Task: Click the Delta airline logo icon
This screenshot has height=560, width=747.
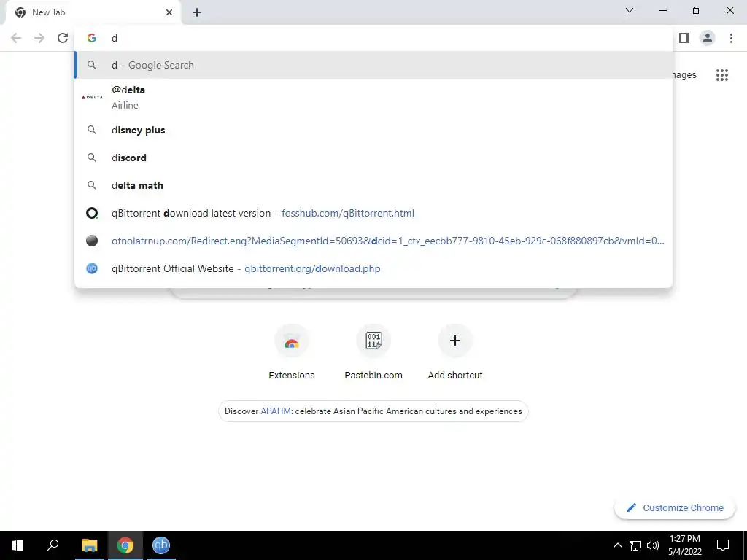Action: click(92, 97)
